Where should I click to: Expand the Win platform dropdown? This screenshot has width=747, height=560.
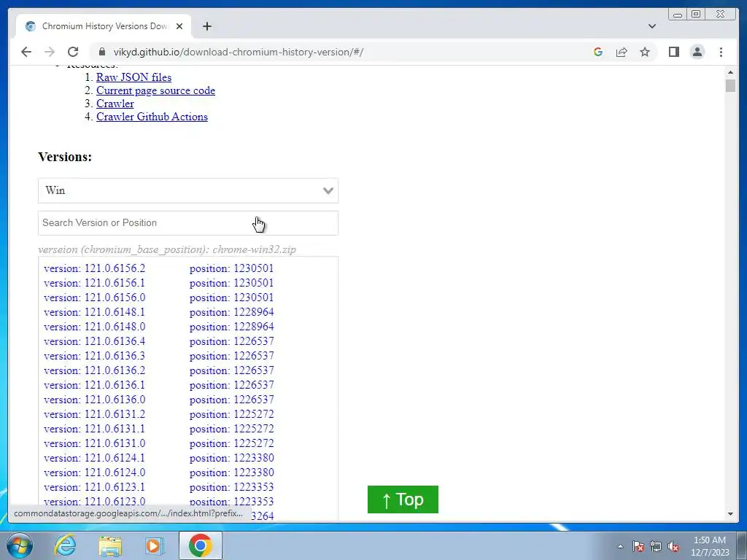[x=188, y=190]
